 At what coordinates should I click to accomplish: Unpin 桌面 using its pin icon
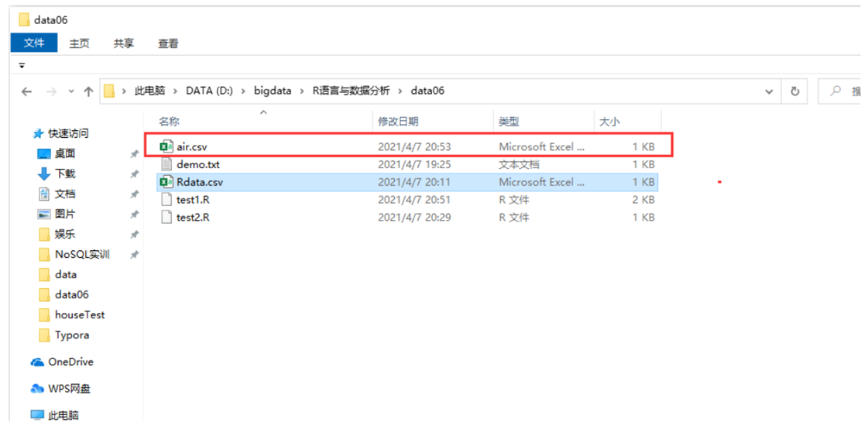coord(134,154)
